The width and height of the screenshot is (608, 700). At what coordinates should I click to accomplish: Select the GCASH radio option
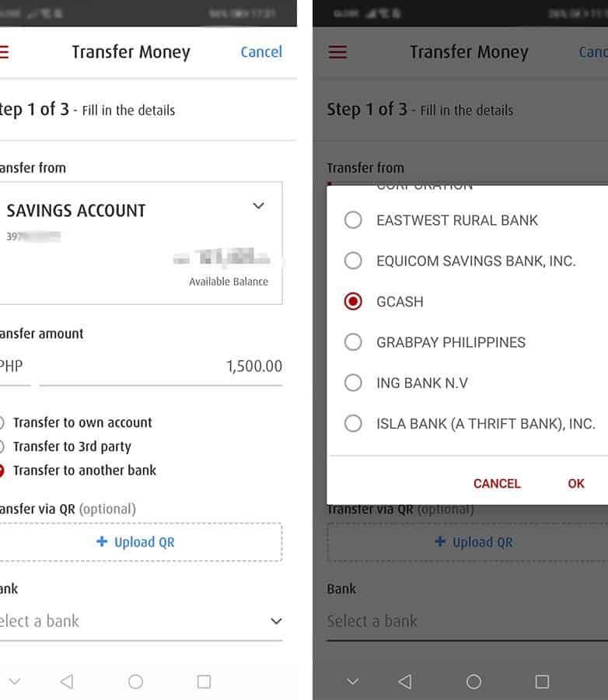coord(353,302)
